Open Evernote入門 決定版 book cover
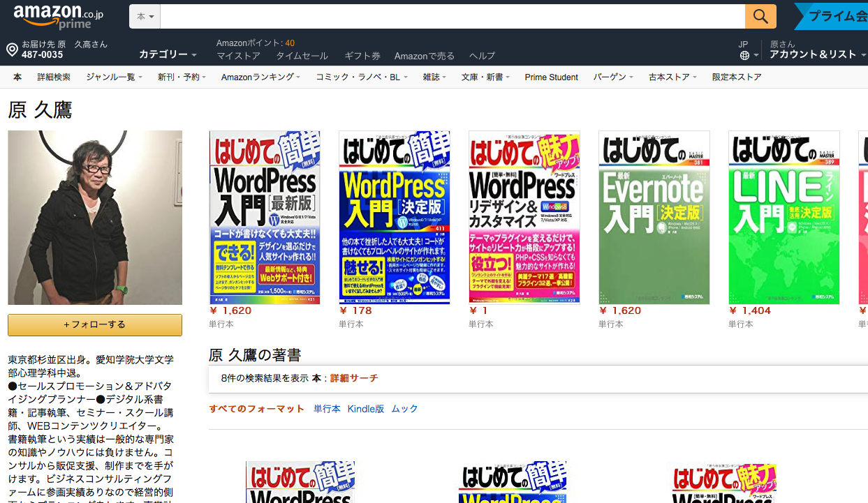This screenshot has height=503, width=868. (x=654, y=218)
